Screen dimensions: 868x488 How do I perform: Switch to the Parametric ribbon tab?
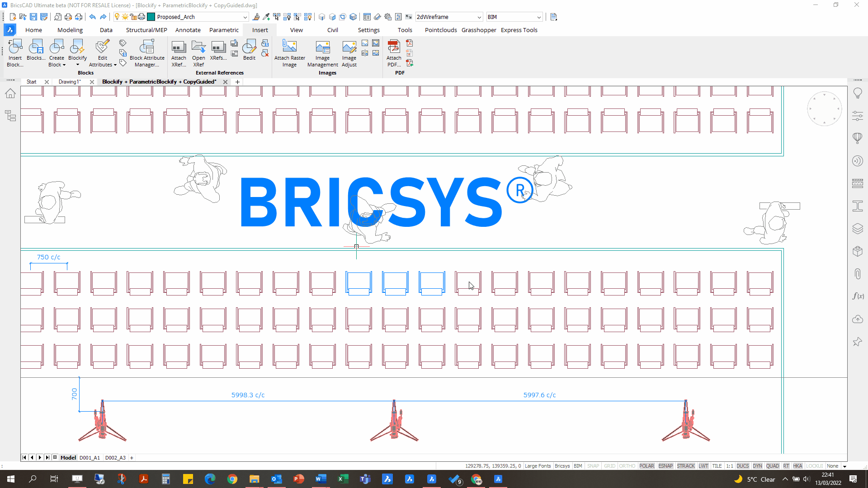pos(224,30)
